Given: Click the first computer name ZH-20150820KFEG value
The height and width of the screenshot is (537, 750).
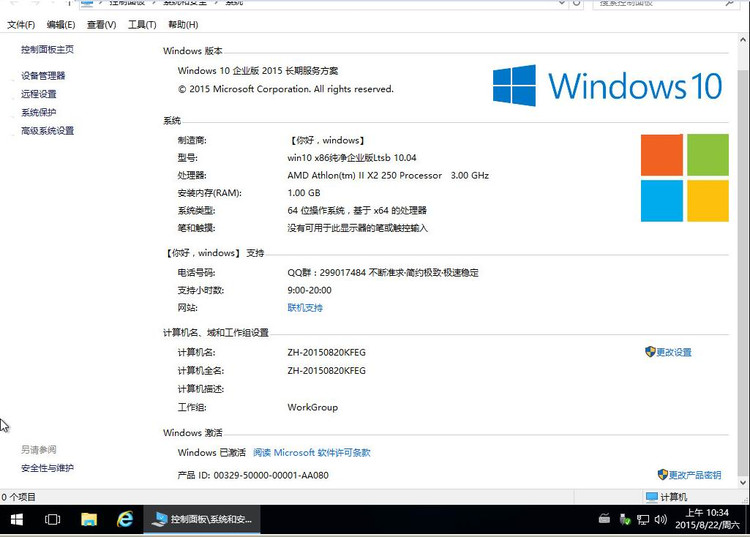Looking at the screenshot, I should 327,352.
